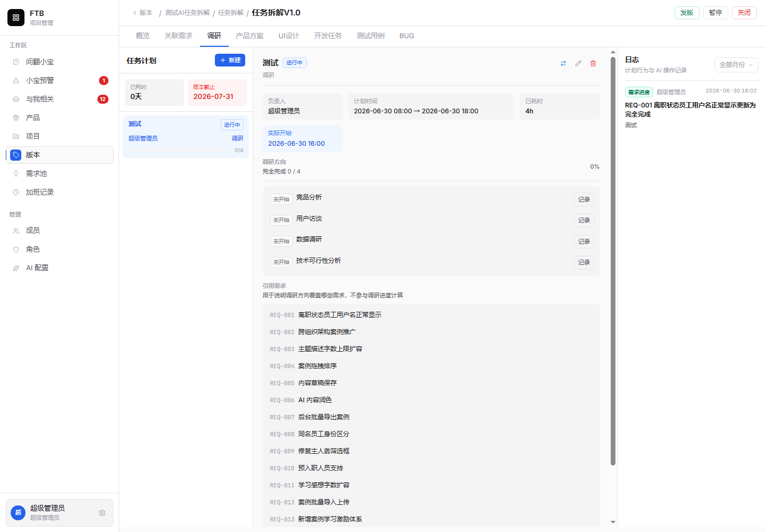Click REQ-002 跨组织架构案例推广 row
766x532 pixels.
tap(431, 332)
